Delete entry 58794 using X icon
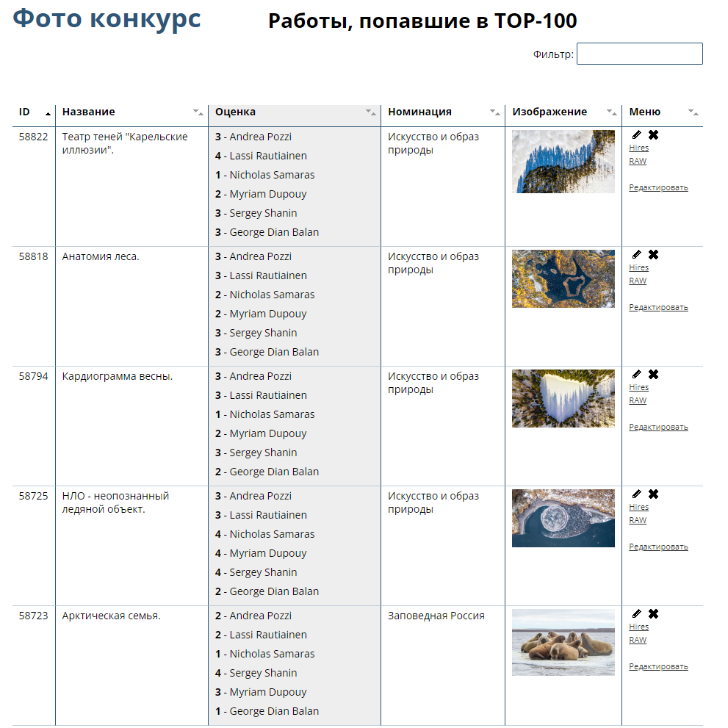The image size is (728, 728). [x=653, y=374]
